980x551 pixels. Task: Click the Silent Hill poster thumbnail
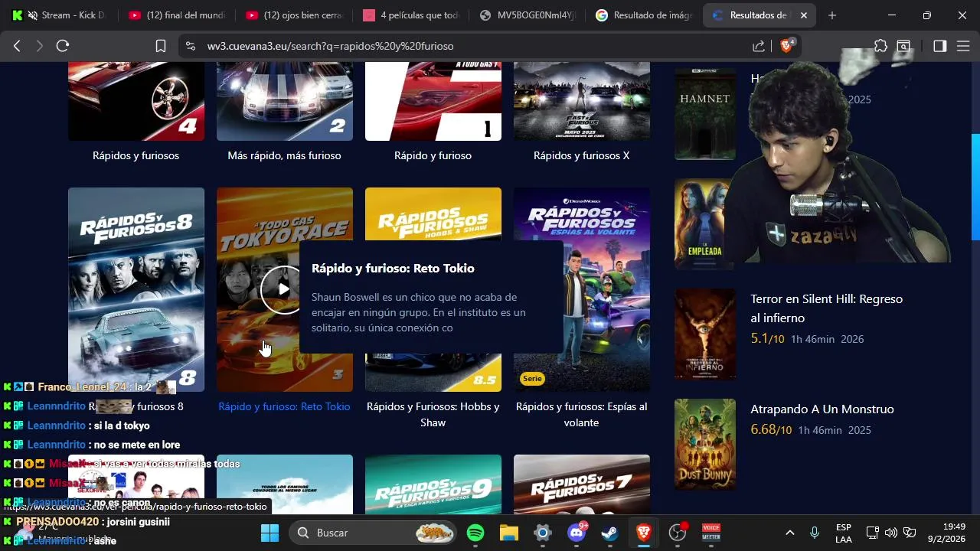click(705, 334)
